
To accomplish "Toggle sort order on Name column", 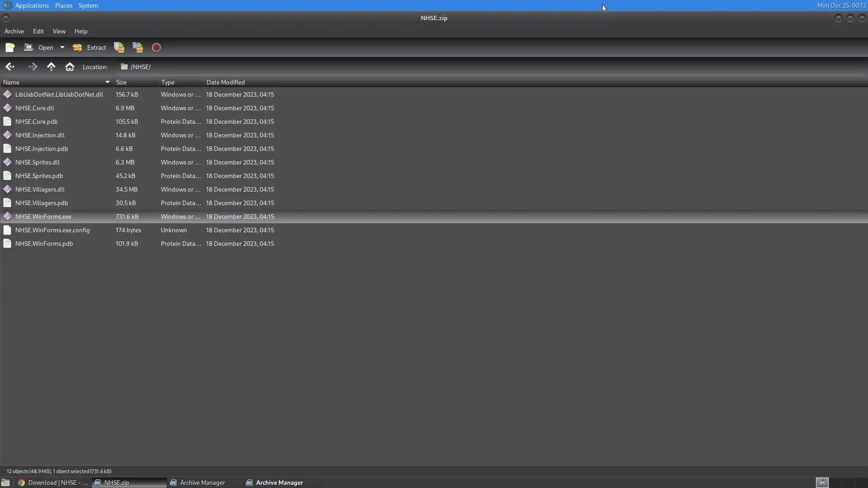I will tap(57, 82).
